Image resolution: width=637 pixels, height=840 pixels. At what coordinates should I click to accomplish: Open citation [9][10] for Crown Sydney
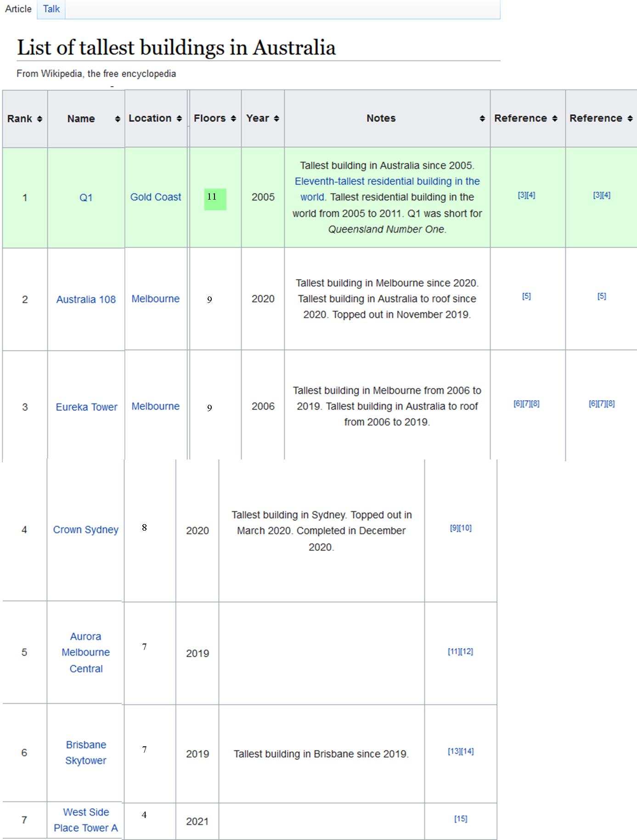pyautogui.click(x=461, y=528)
